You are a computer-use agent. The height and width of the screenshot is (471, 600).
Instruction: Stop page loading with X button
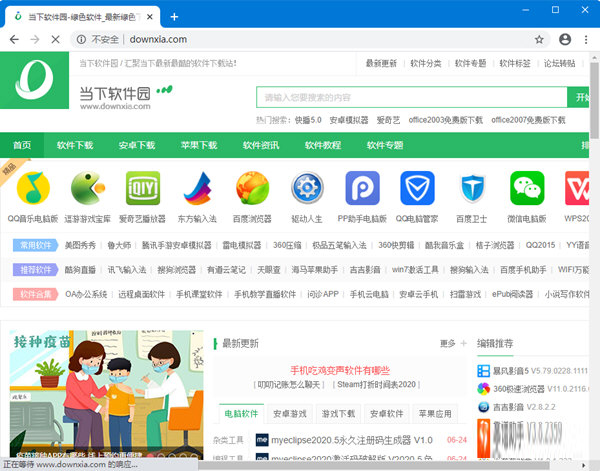pyautogui.click(x=55, y=39)
